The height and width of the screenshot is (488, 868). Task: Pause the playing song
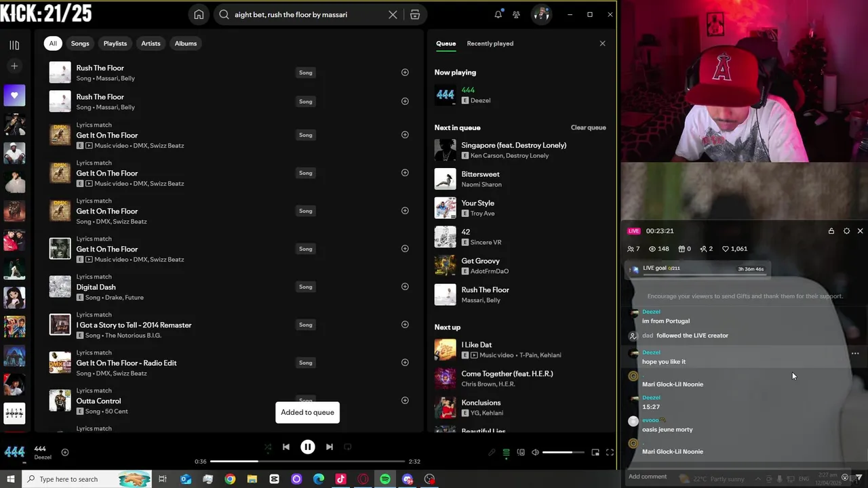tap(308, 447)
